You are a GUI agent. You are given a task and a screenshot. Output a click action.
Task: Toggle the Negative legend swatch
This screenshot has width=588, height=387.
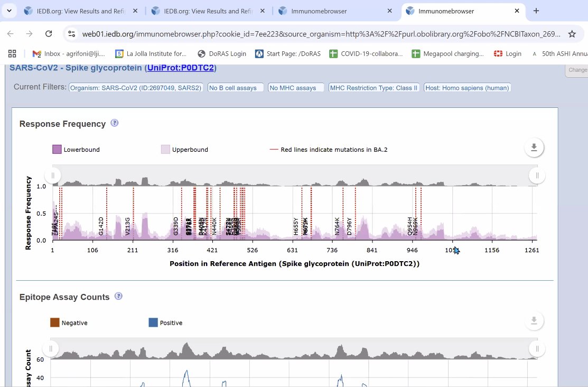(55, 323)
